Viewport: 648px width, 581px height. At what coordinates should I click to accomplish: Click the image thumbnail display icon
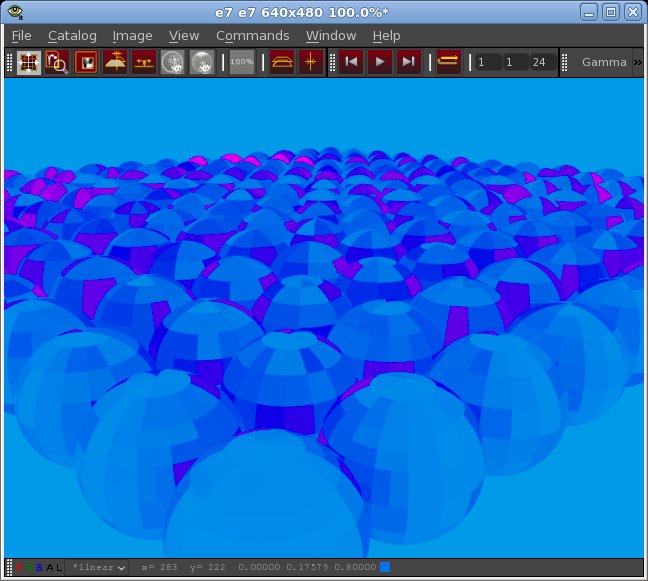[x=86, y=62]
